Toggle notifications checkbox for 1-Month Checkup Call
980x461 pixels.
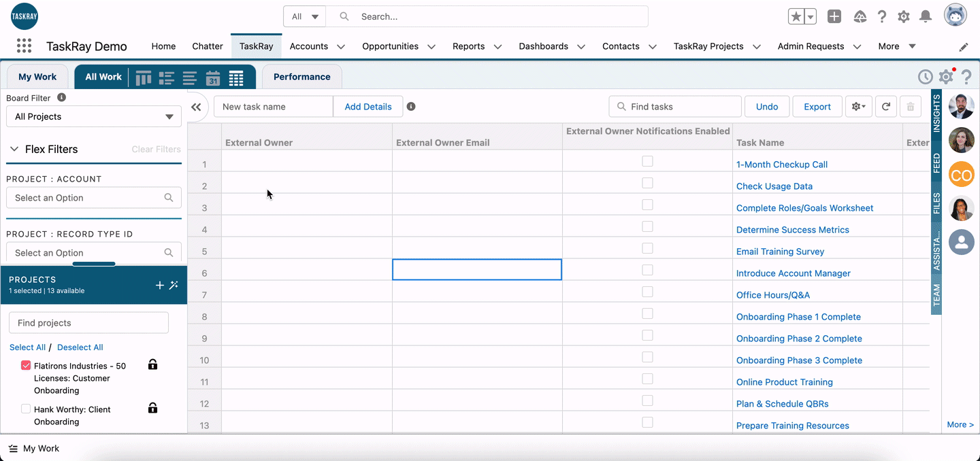tap(647, 161)
